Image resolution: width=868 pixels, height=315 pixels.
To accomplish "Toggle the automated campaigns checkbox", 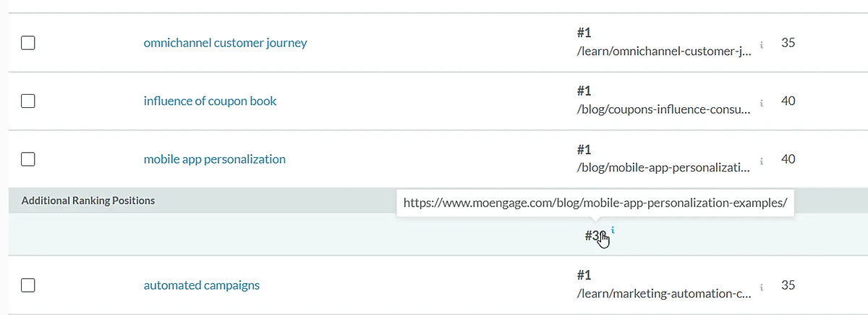I will [x=28, y=285].
